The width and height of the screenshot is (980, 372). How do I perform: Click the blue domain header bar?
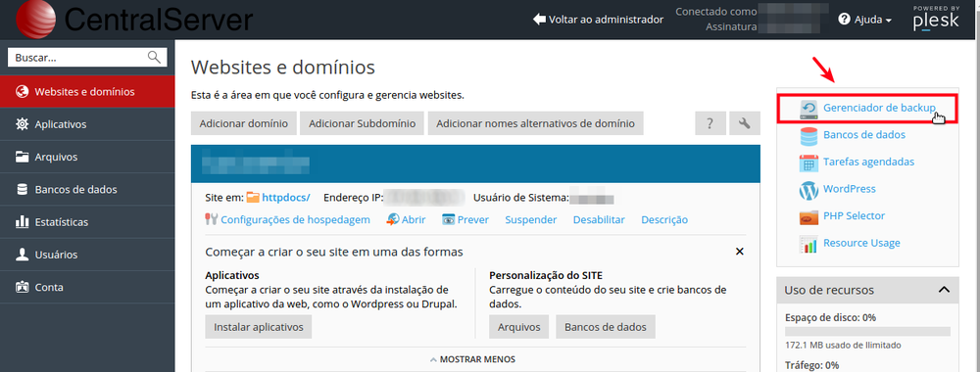475,164
